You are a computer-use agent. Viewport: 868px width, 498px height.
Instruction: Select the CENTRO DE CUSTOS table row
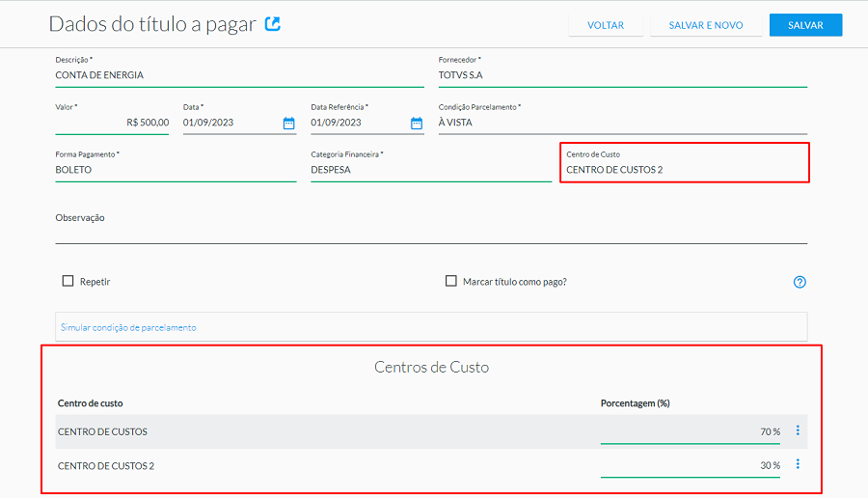(431, 431)
